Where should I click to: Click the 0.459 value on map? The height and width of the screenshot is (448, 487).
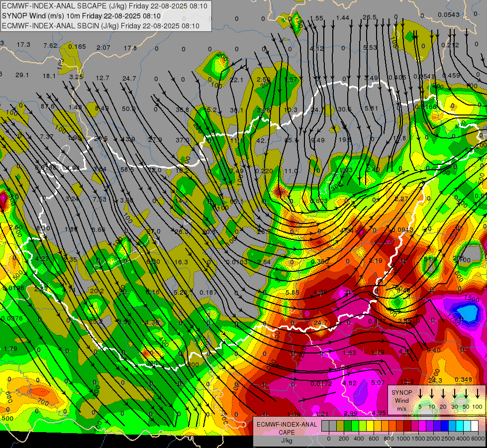tap(451, 76)
